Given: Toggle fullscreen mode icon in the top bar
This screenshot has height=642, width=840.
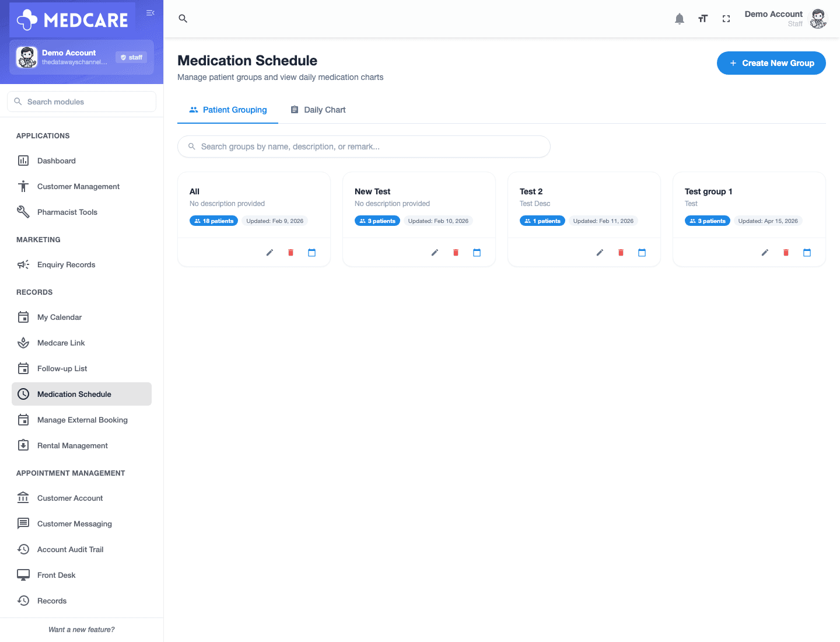Looking at the screenshot, I should [726, 19].
